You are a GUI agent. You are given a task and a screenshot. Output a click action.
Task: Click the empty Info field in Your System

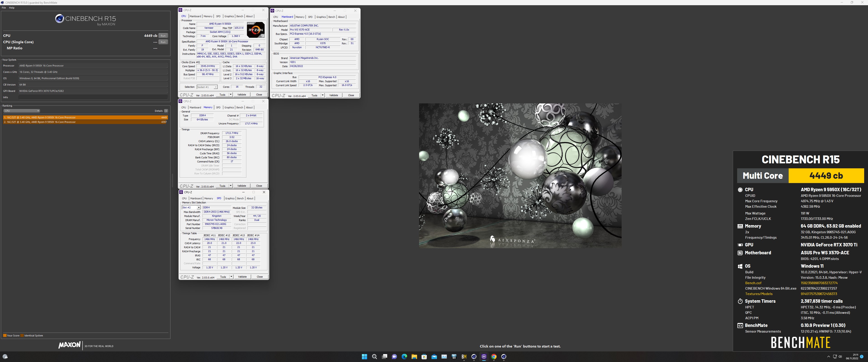[93, 97]
